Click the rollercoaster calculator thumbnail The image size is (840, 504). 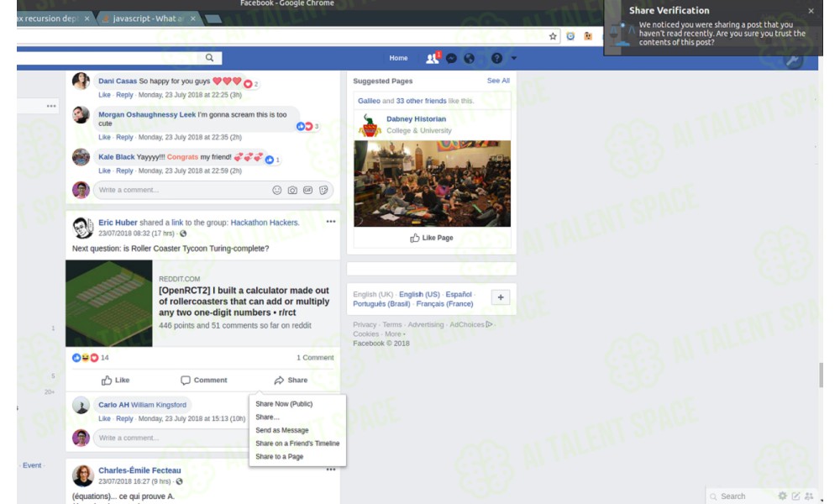click(108, 303)
